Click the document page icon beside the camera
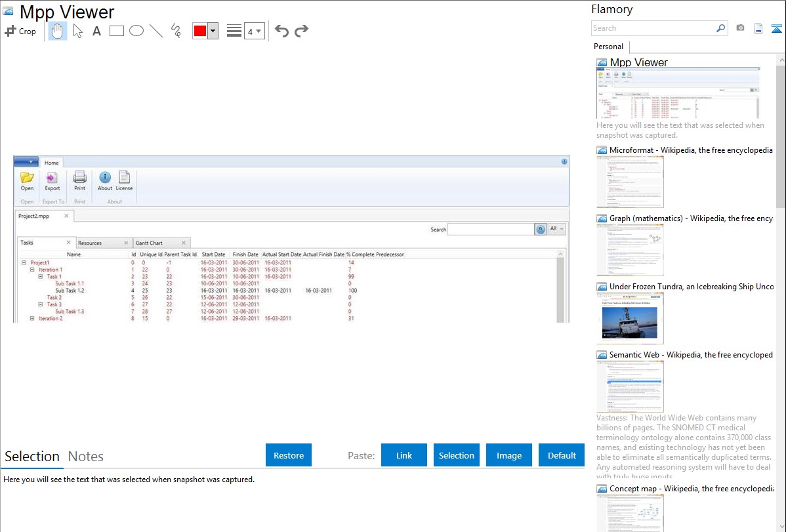 click(758, 28)
